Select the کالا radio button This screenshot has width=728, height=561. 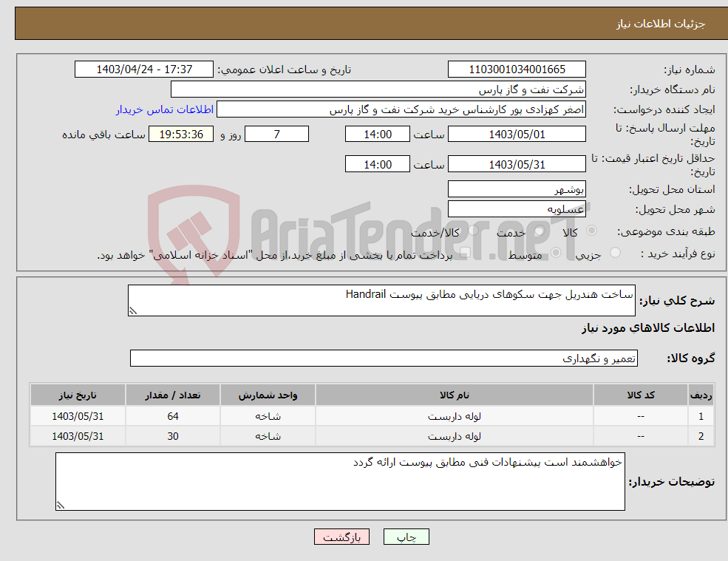591,231
